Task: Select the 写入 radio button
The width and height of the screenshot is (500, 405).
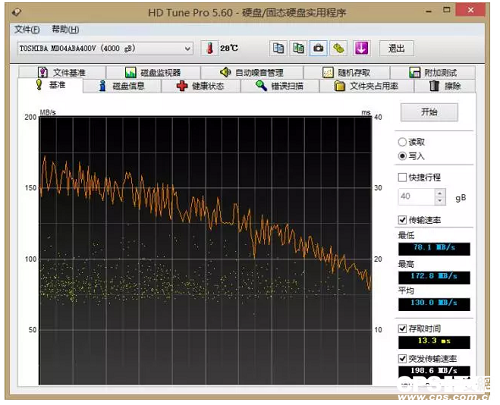Action: 402,156
